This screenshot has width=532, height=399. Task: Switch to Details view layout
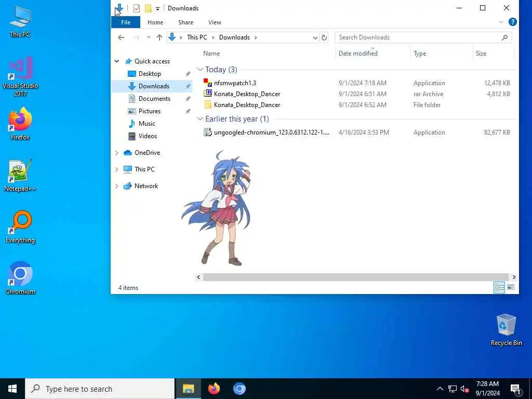(x=499, y=288)
